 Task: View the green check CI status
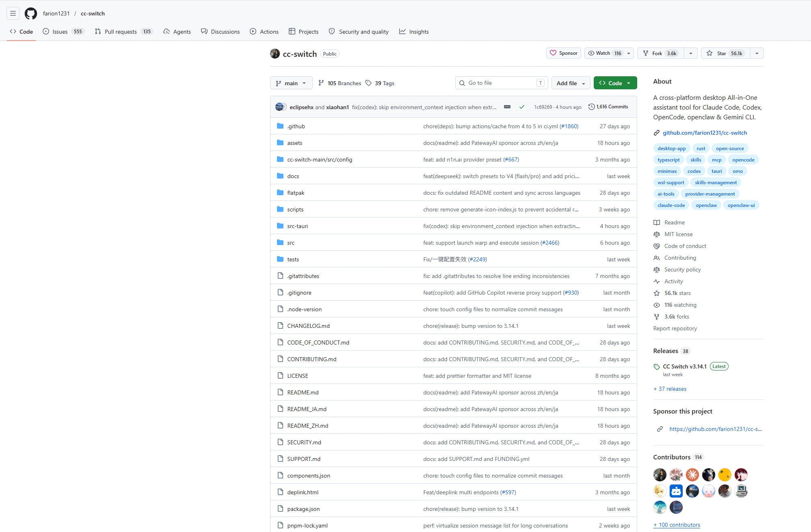point(522,107)
